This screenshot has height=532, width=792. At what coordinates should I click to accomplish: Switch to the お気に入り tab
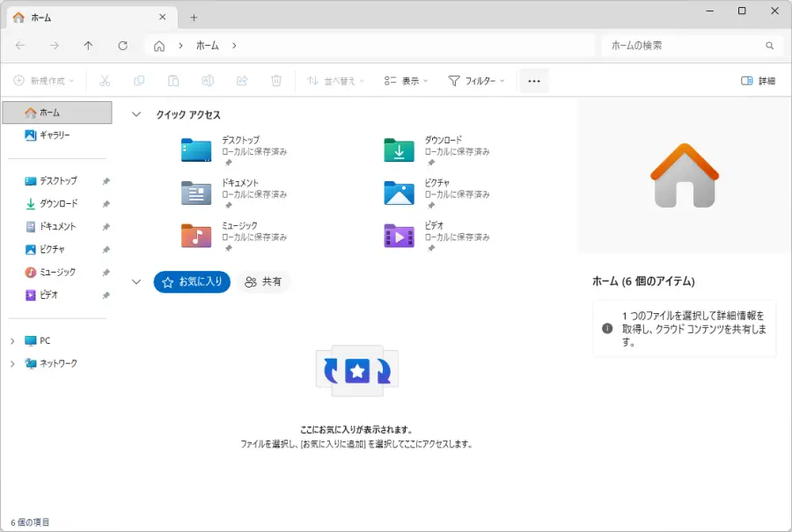click(x=192, y=281)
